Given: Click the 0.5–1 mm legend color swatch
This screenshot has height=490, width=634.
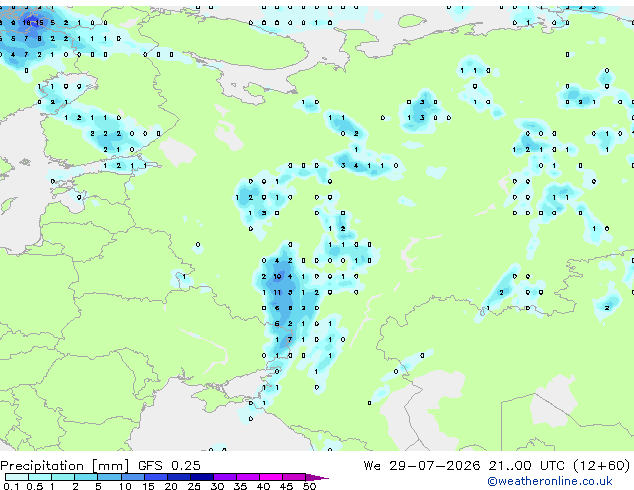Looking at the screenshot, I should pos(40,477).
